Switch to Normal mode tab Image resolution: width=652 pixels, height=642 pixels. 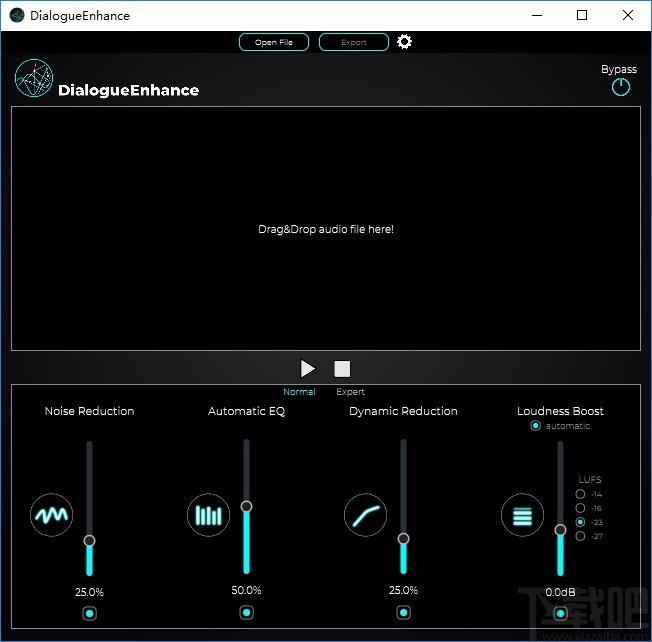coord(299,392)
